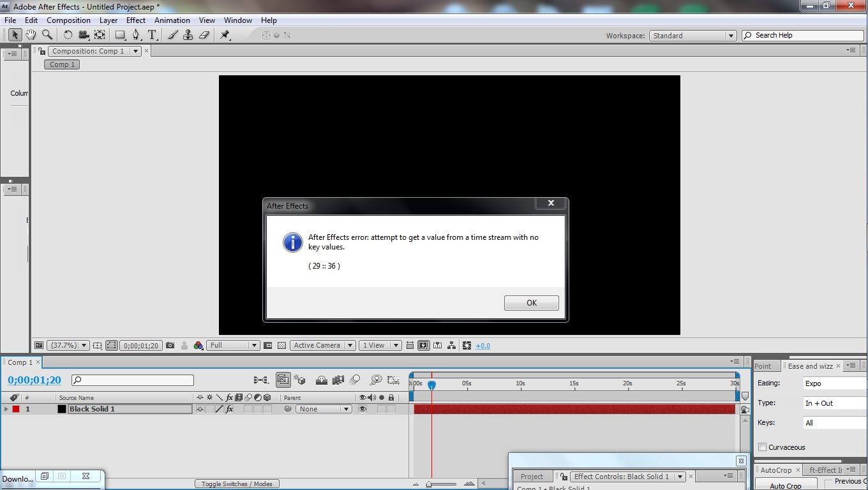Open the Animation menu

(172, 20)
